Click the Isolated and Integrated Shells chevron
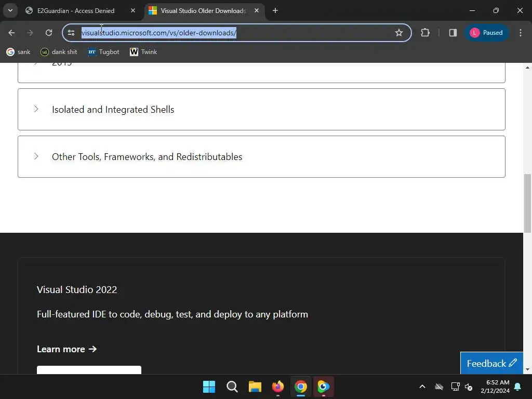Viewport: 532px width, 399px height. tap(36, 109)
